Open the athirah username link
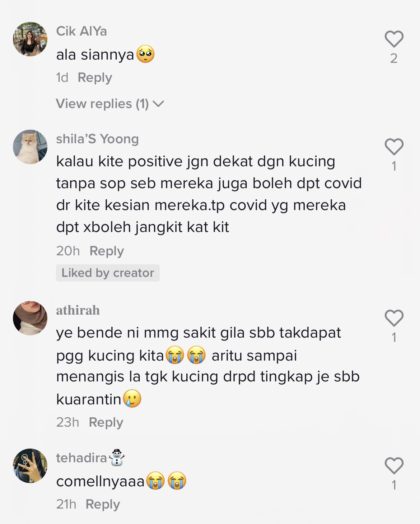420x524 pixels. tap(78, 310)
